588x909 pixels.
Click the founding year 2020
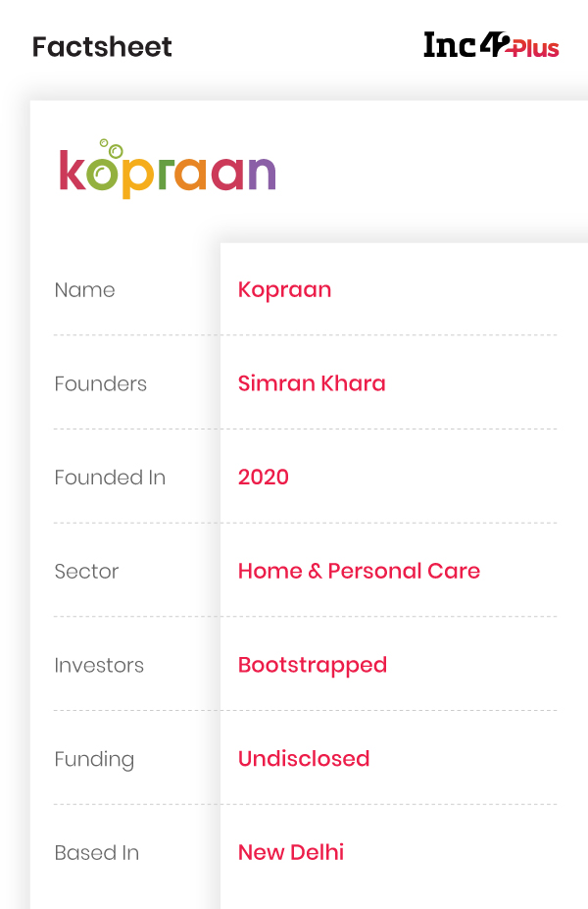tap(263, 478)
